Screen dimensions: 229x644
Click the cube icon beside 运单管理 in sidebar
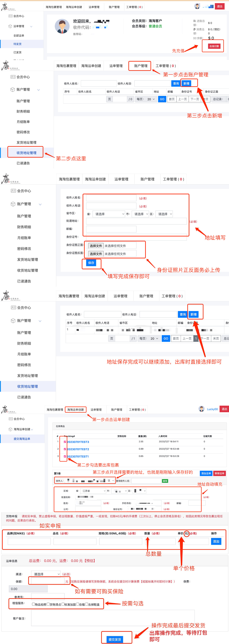click(10, 26)
